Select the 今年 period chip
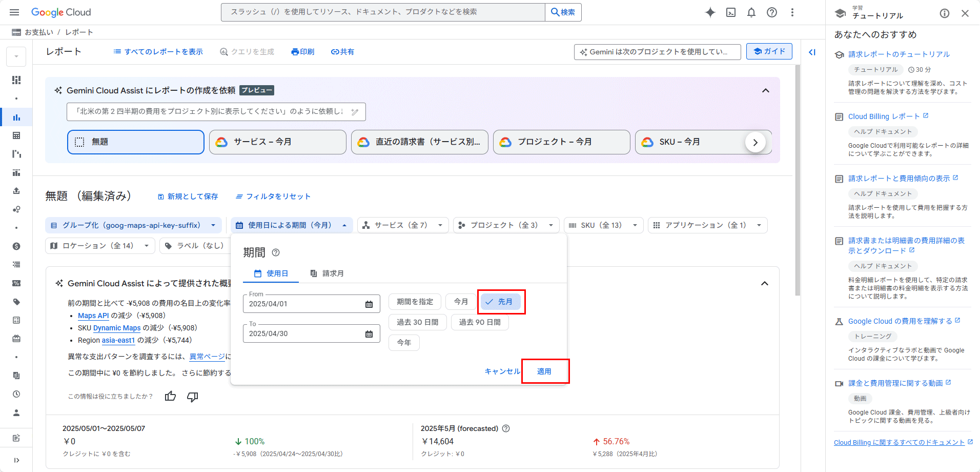This screenshot has width=980, height=472. coord(404,342)
